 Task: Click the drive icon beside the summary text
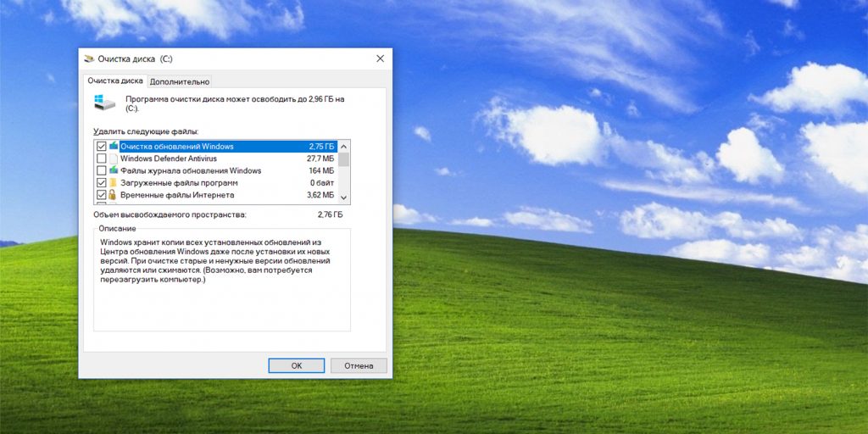(x=104, y=103)
